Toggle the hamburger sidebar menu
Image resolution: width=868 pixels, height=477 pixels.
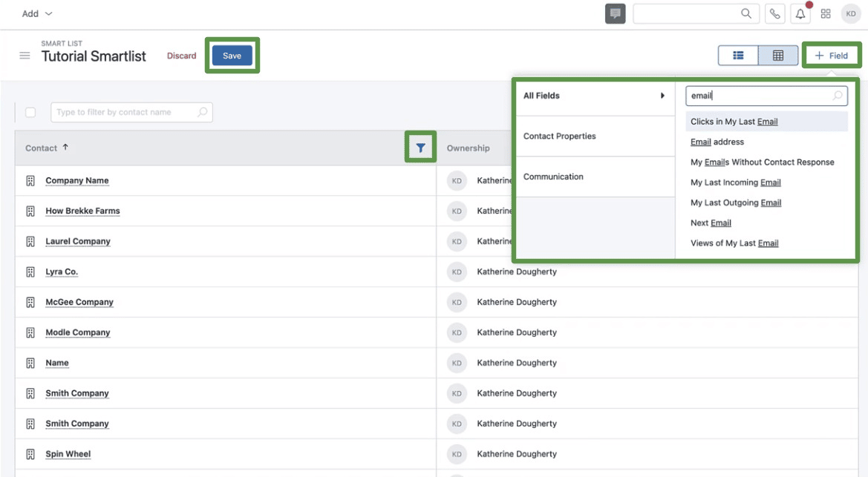25,56
